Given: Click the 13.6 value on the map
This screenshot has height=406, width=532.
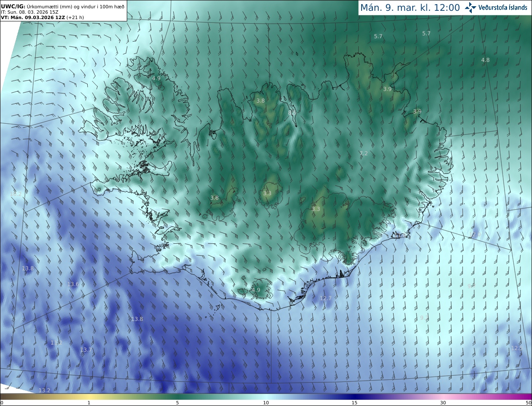Looking at the screenshot, I should (73, 284).
